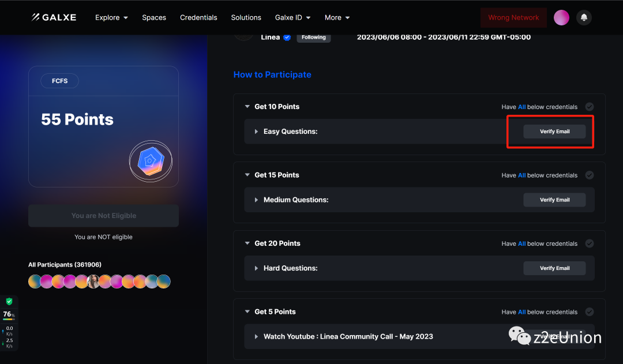This screenshot has height=364, width=623.
Task: Go to the Credentials page
Action: coord(198,17)
